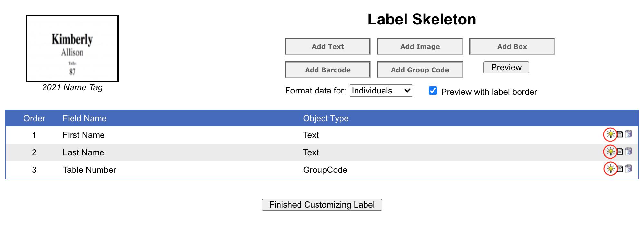Open the edit page icon for Table Number

(620, 169)
